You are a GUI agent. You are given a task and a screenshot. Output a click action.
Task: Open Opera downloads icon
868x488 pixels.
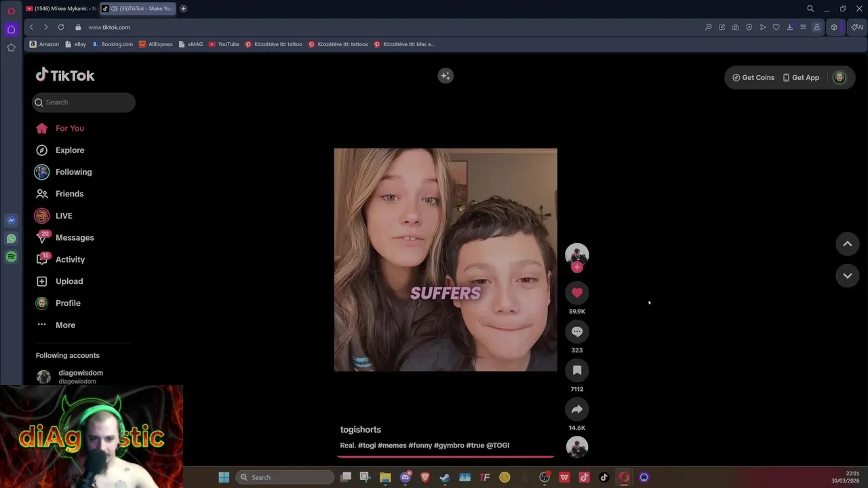click(789, 27)
